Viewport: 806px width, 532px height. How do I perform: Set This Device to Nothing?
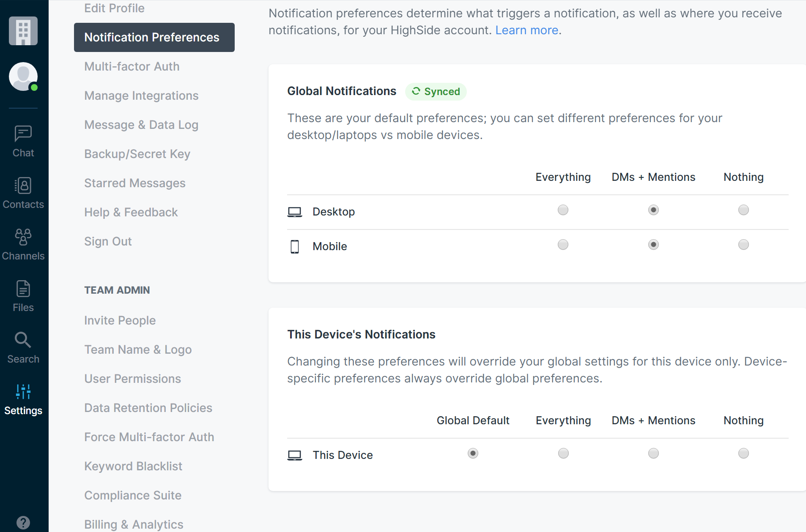743,453
